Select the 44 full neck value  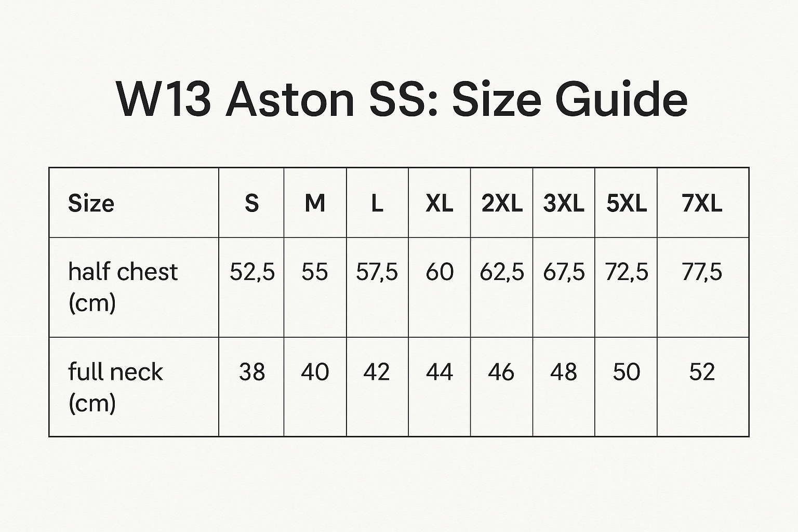pyautogui.click(x=440, y=372)
